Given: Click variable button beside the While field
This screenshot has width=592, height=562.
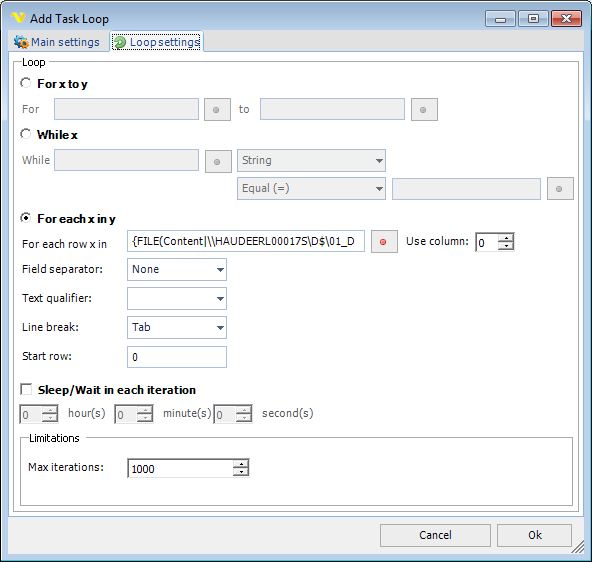Looking at the screenshot, I should pyautogui.click(x=218, y=161).
